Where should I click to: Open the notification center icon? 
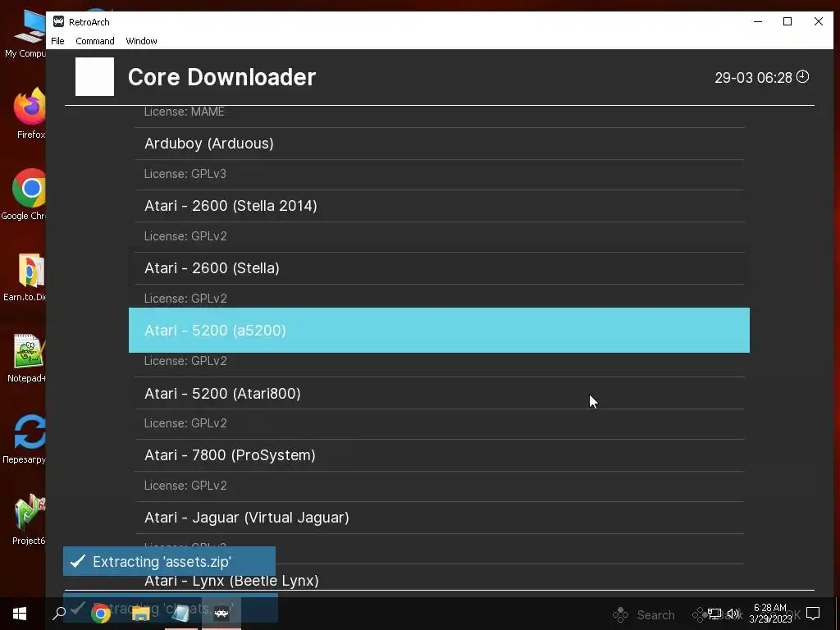[x=813, y=614]
